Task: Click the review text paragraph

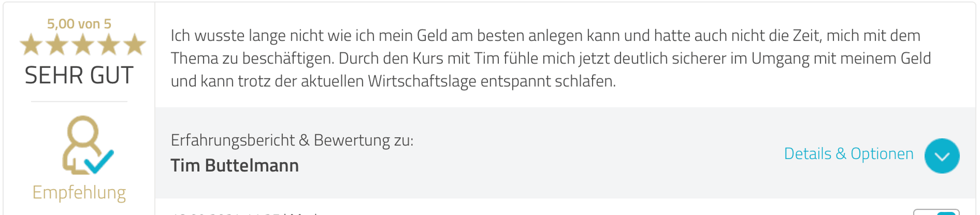Action: click(x=550, y=58)
